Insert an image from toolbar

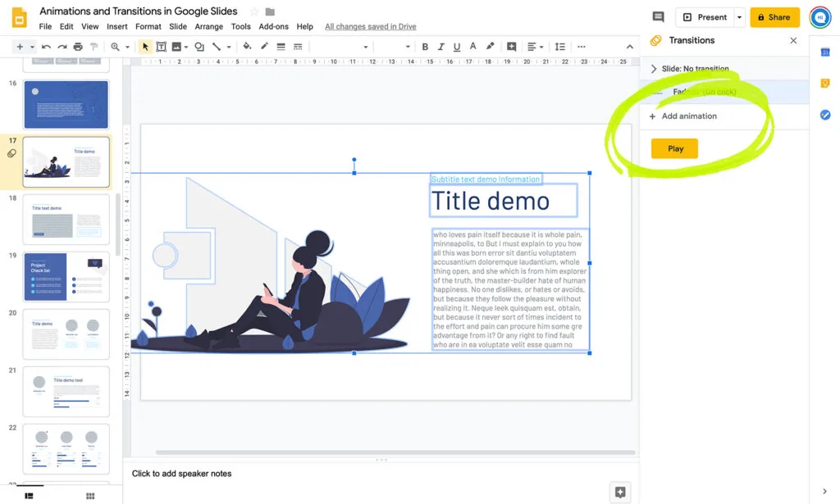(x=176, y=47)
